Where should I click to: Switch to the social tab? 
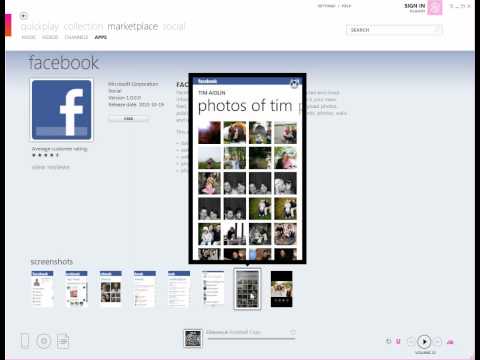click(174, 26)
